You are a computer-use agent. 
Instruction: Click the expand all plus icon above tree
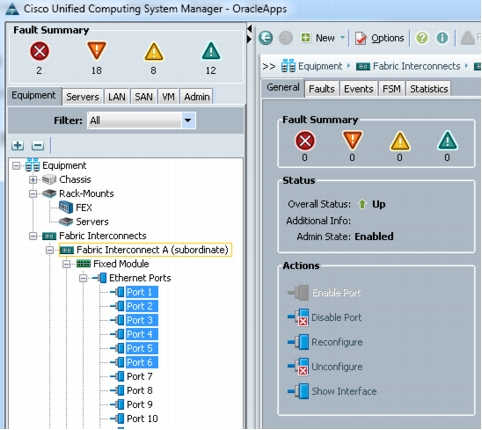tap(18, 145)
